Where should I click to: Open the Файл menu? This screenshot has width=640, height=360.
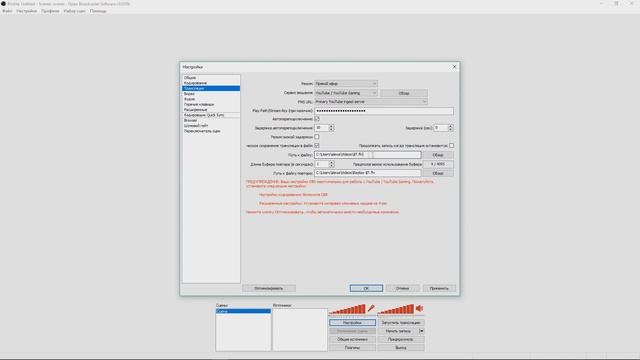coord(7,11)
